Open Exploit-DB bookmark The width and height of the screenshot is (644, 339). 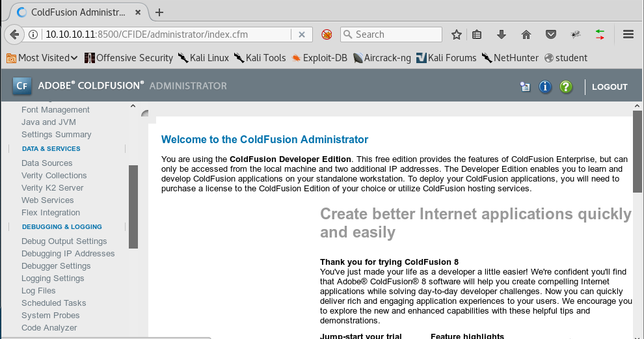[x=319, y=58]
